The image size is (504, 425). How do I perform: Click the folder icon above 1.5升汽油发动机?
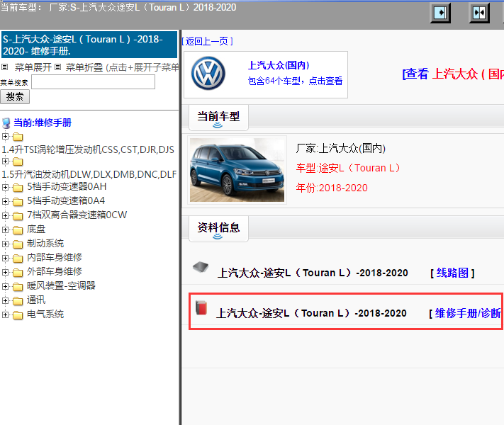18,161
